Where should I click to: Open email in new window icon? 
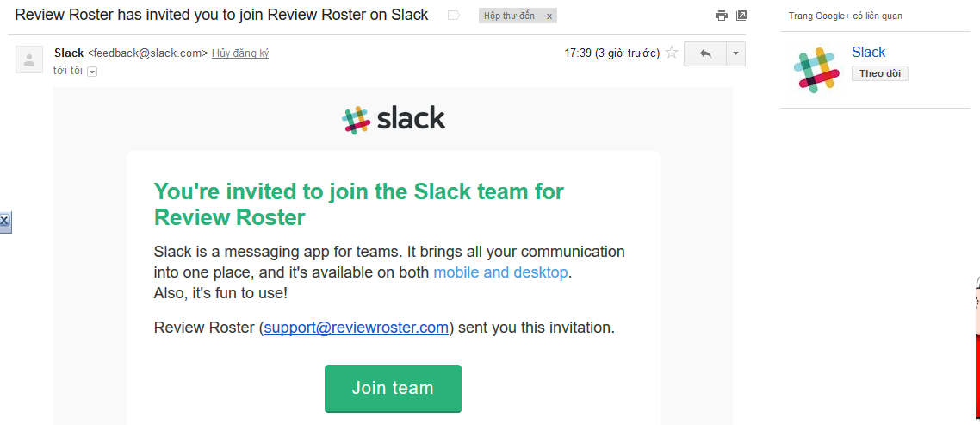click(x=741, y=16)
